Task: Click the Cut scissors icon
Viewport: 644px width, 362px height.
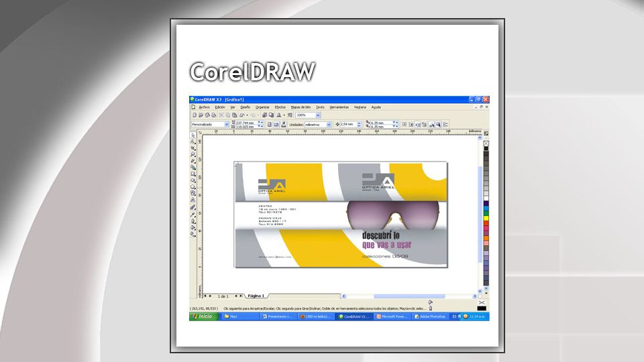Action: point(221,115)
